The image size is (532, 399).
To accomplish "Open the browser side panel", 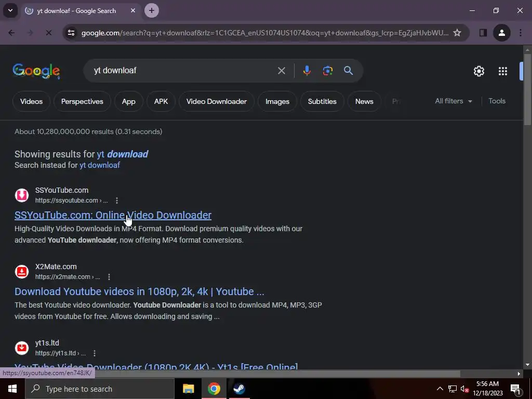I will [483, 33].
